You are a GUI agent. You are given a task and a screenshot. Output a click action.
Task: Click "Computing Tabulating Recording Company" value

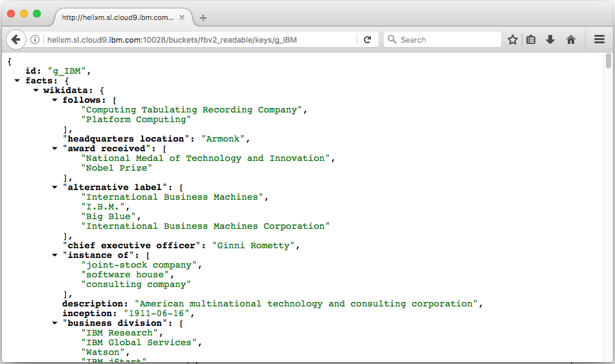pos(192,110)
